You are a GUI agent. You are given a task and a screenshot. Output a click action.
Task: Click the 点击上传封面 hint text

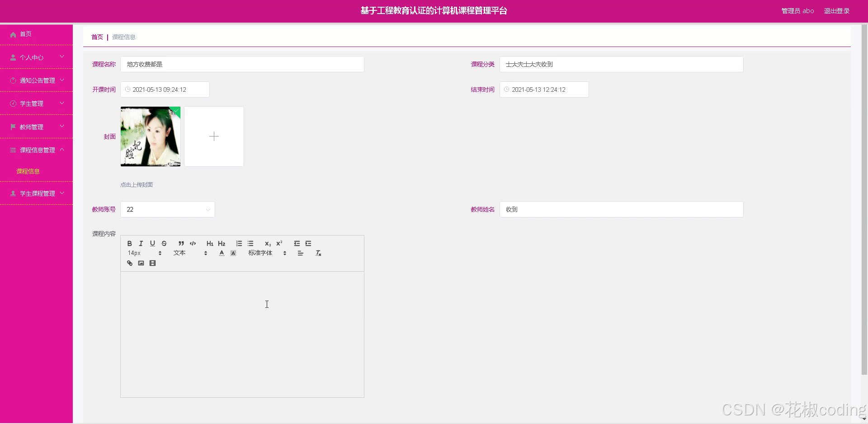point(137,184)
